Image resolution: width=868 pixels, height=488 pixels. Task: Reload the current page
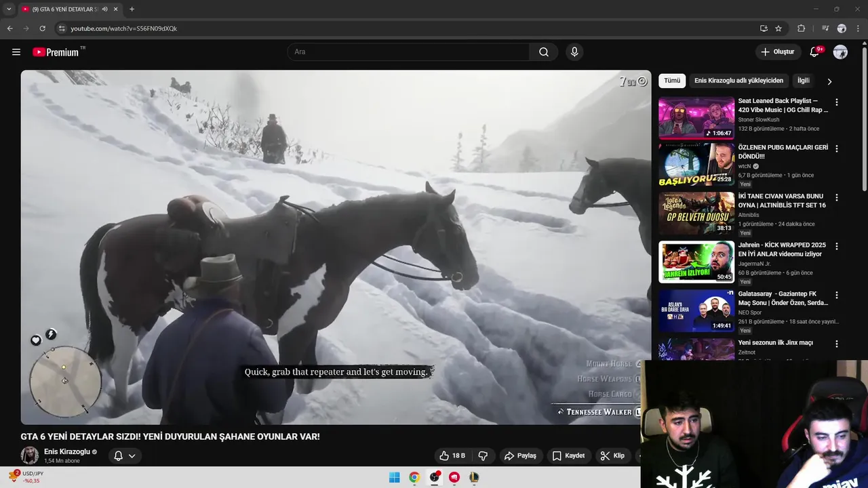tap(42, 28)
